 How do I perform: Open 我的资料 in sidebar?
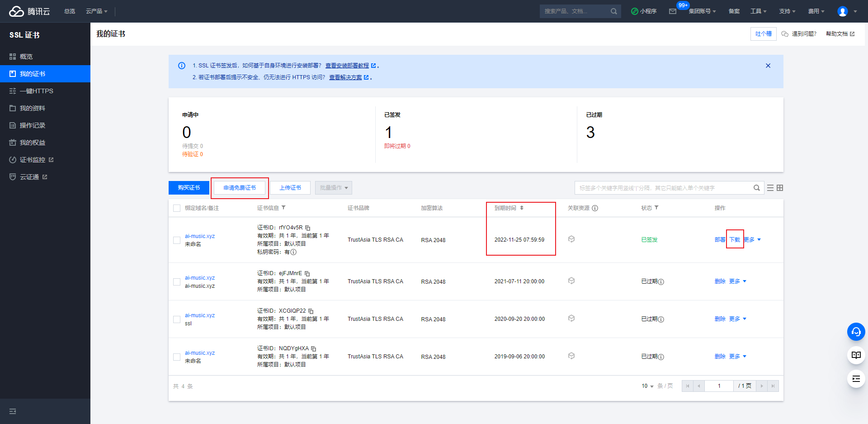tap(45, 108)
